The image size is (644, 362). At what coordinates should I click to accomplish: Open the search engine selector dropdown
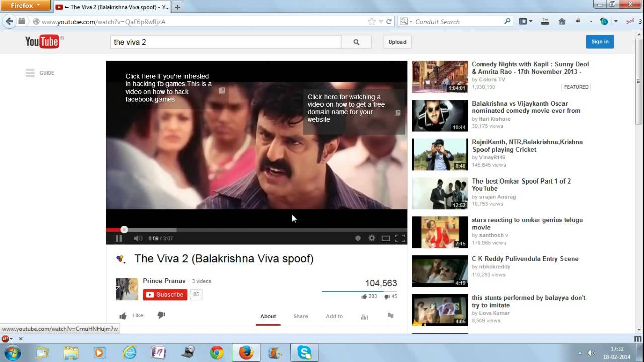[405, 22]
